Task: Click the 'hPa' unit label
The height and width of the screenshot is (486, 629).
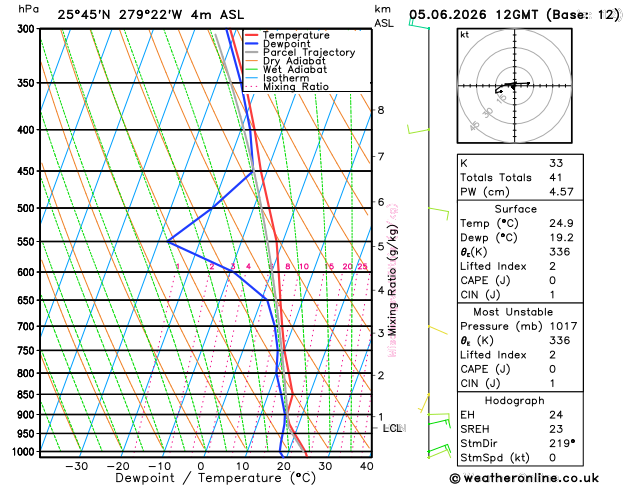Action: pyautogui.click(x=28, y=9)
